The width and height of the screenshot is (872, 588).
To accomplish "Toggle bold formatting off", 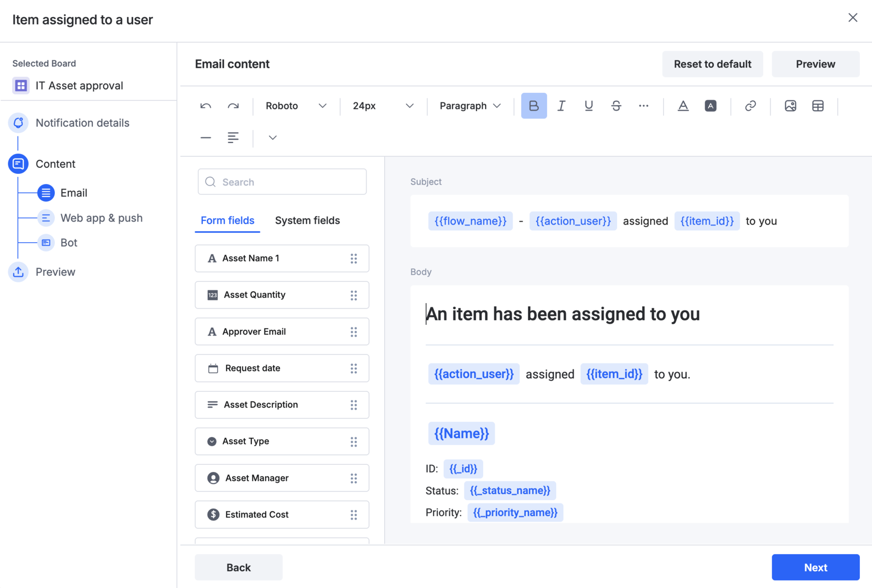I will (533, 106).
